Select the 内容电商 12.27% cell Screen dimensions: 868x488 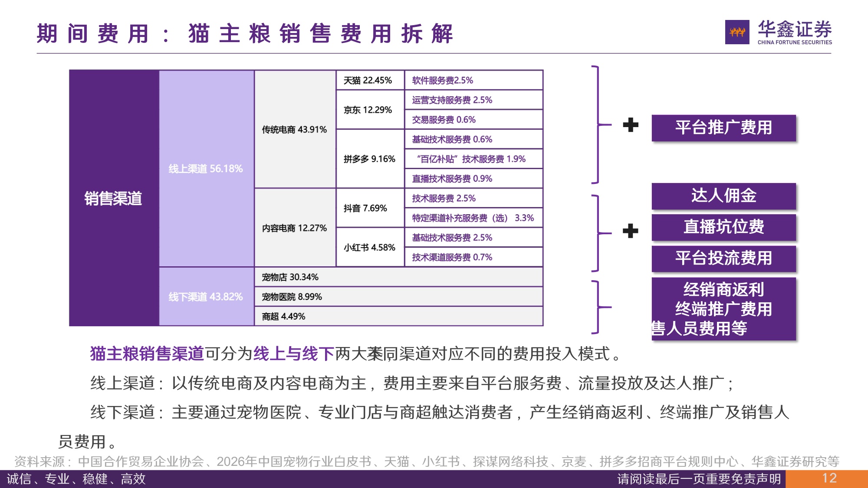click(295, 228)
